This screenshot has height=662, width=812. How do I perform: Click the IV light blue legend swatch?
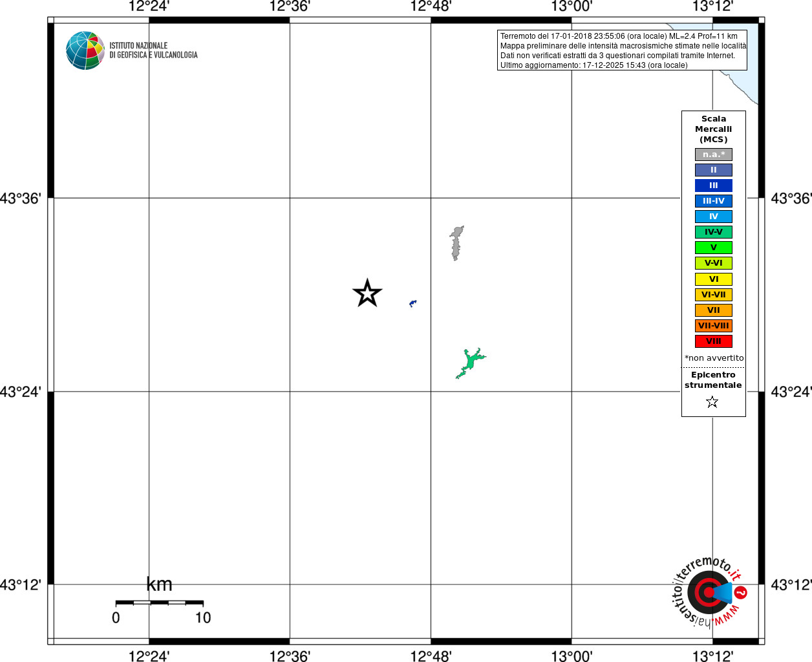coord(714,217)
